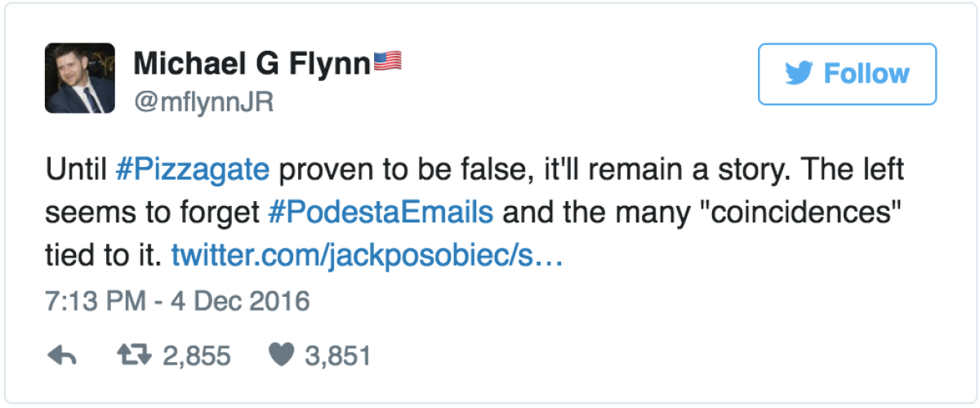The width and height of the screenshot is (980, 408).
Task: View the 3,851 likes count
Action: click(338, 356)
